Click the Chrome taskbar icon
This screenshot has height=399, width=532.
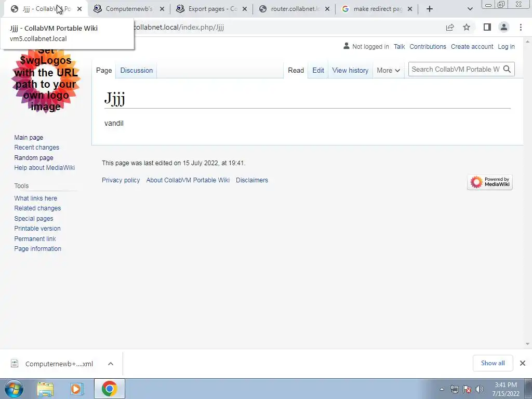(x=109, y=389)
